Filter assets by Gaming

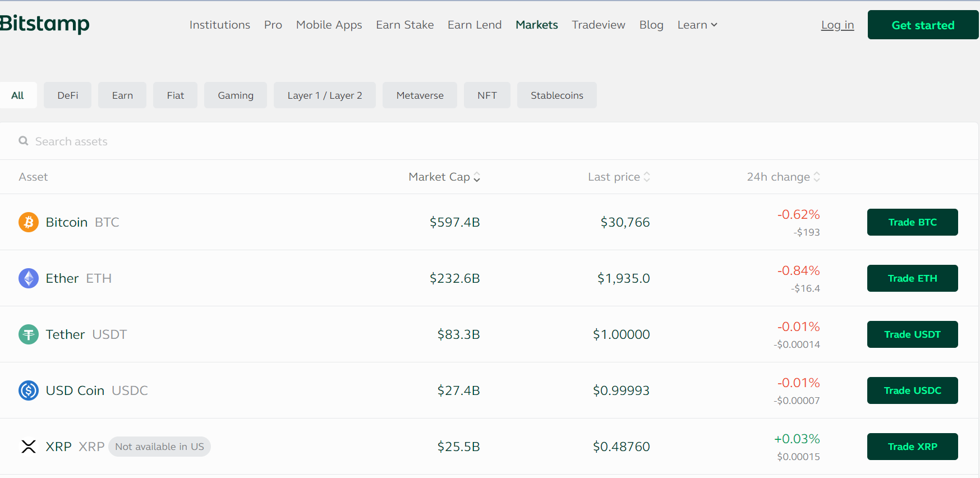pyautogui.click(x=236, y=95)
